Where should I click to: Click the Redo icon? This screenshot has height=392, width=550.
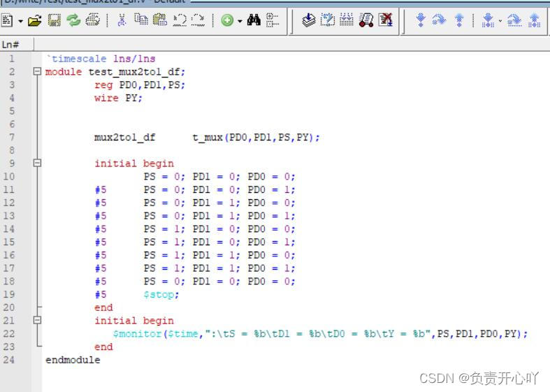click(198, 20)
